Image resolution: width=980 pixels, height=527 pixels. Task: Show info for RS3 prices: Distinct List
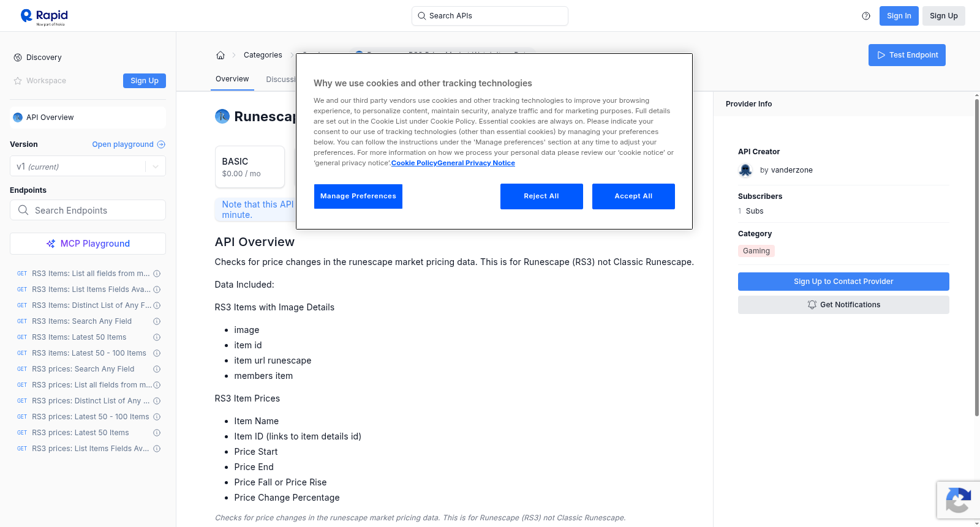point(157,401)
